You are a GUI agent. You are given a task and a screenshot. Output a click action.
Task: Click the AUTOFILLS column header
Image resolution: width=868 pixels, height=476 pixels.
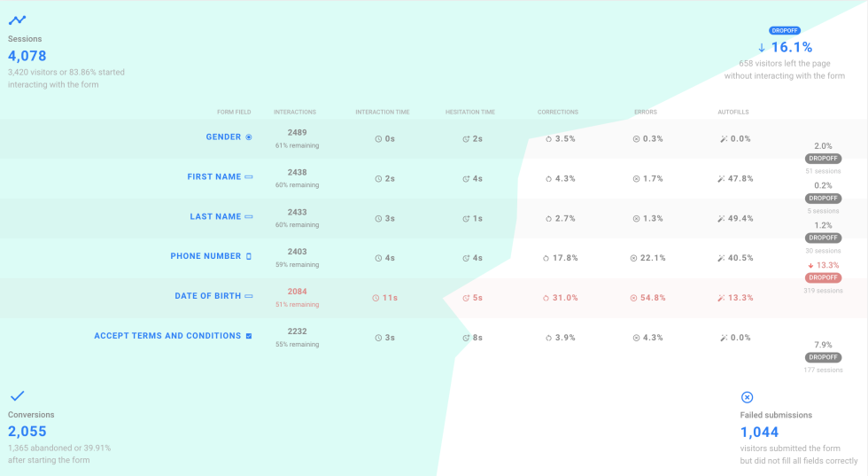pos(733,112)
